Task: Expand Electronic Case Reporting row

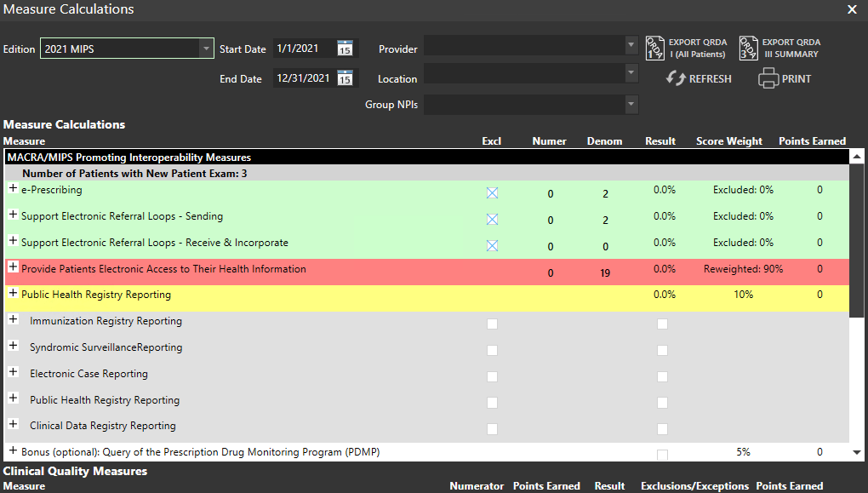Action: click(14, 372)
